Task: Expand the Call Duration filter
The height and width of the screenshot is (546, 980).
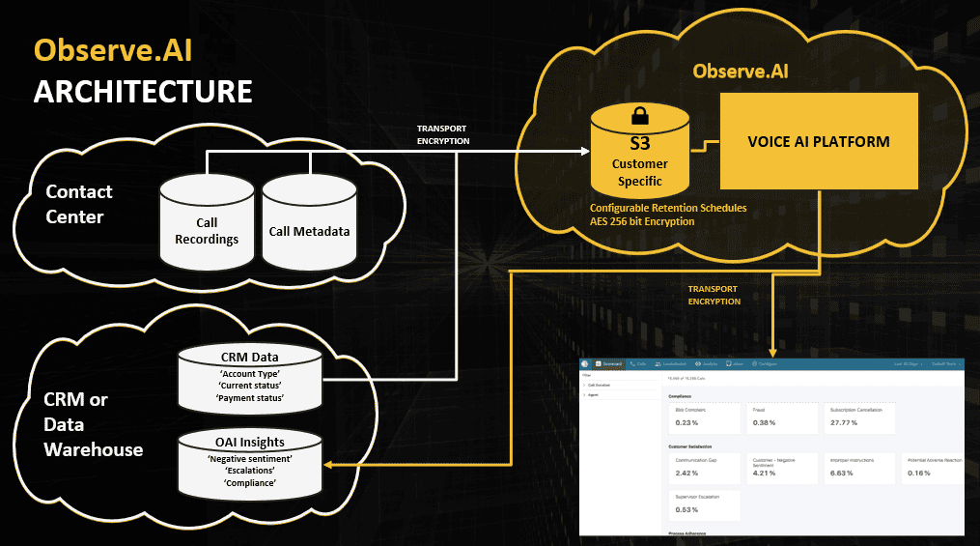Action: [x=599, y=385]
